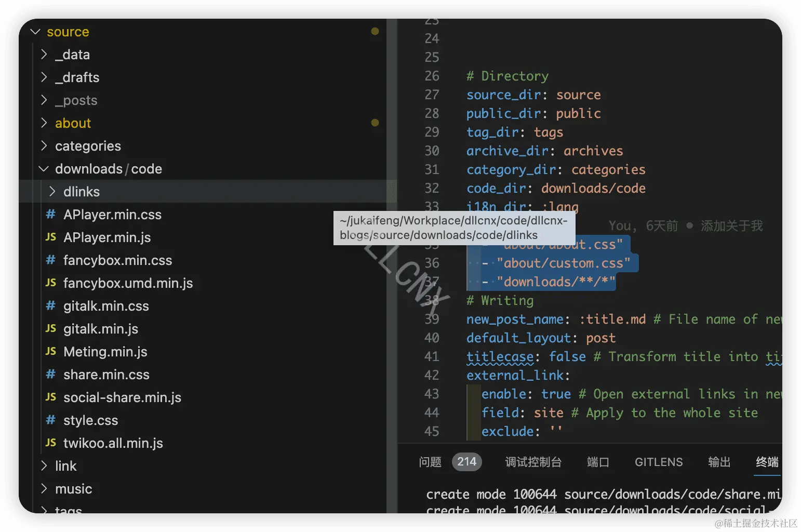Select the _data folder label
Viewport: 801px width, 532px height.
72,55
